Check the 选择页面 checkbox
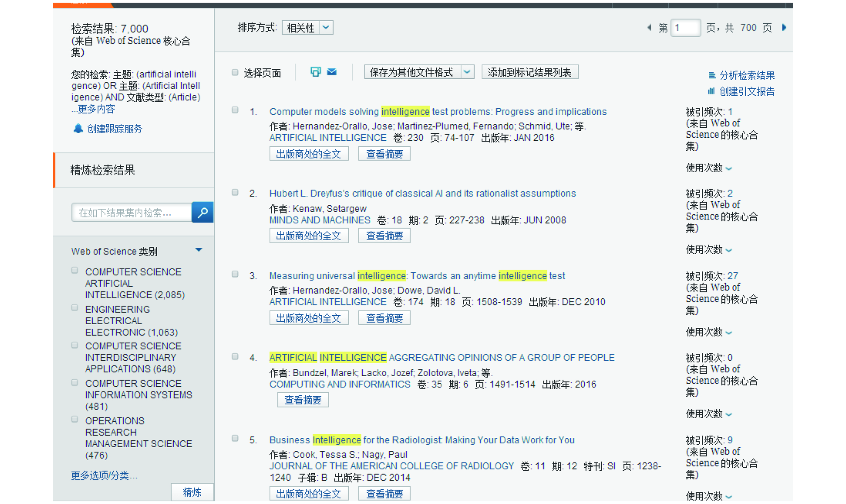 (235, 72)
